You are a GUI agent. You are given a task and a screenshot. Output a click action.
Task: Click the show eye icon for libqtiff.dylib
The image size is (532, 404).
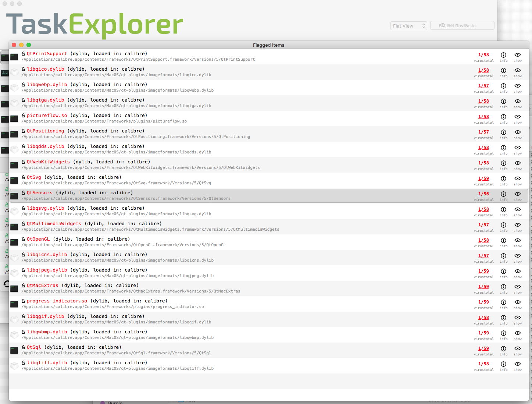point(518,364)
